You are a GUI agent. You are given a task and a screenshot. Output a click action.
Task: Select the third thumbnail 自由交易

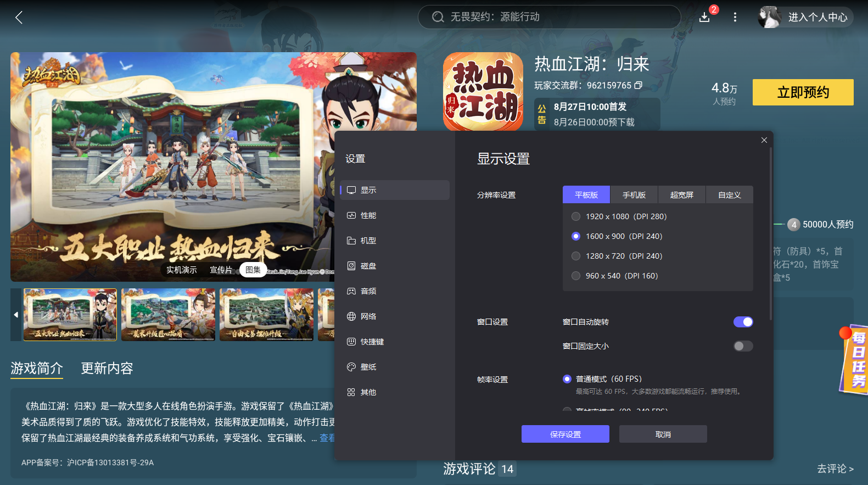click(x=266, y=315)
